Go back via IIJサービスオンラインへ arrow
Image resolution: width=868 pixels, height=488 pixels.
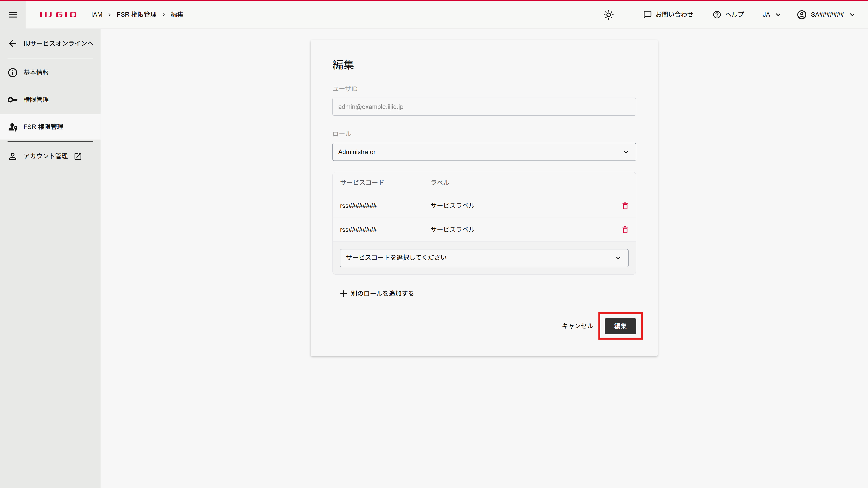(x=13, y=43)
